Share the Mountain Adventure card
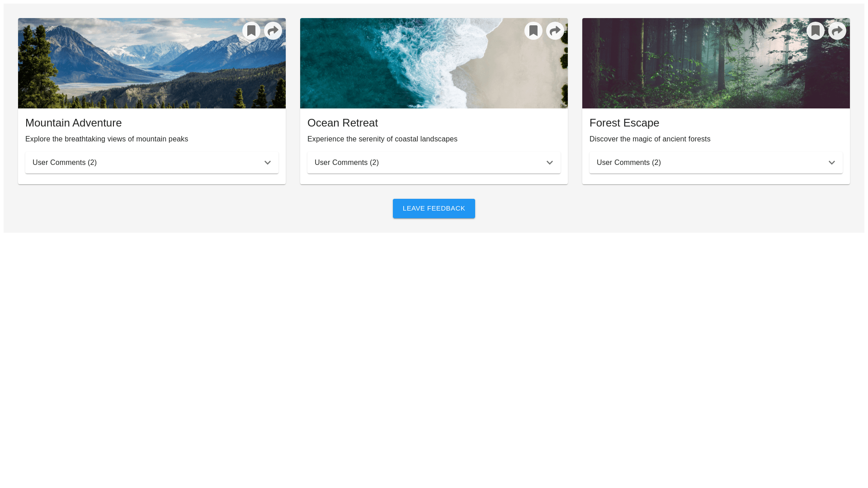Viewport: 868px width, 488px height. [x=273, y=31]
